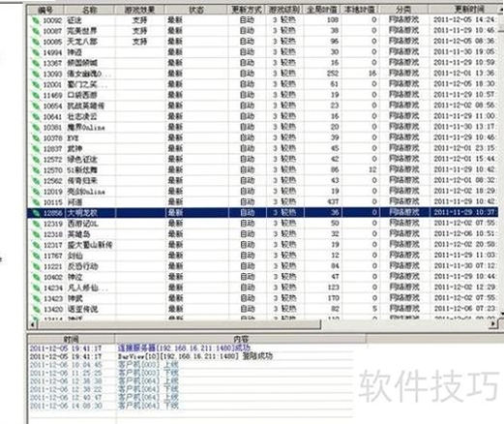Select log entry 2011-12-06 10:04:45 客户机[003] 上线
504x424 pixels.
104,365
